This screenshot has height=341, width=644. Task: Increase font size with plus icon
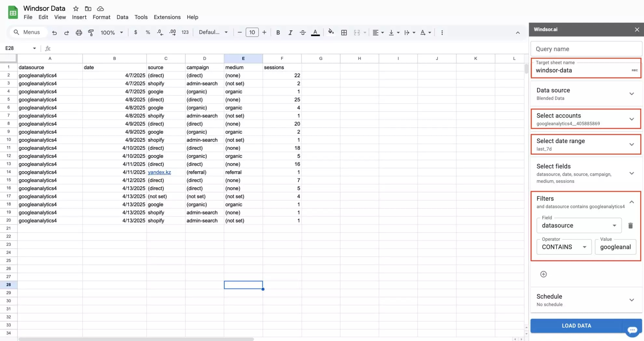tap(264, 32)
